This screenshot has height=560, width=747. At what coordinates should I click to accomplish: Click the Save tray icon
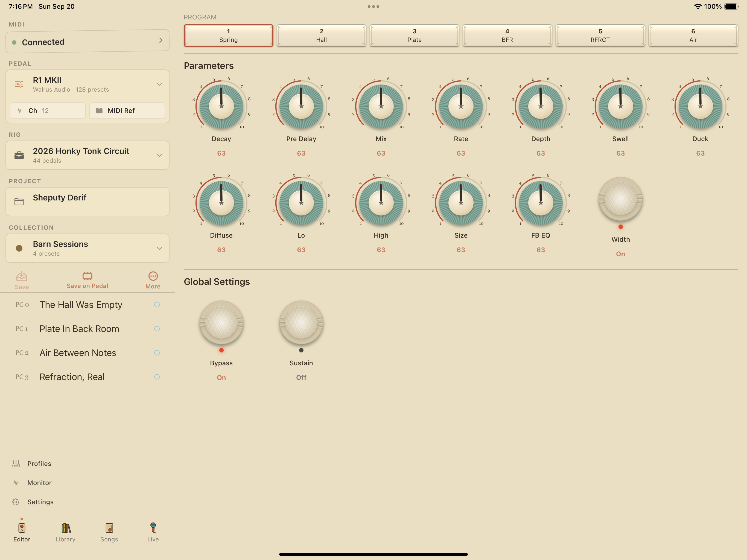(22, 276)
